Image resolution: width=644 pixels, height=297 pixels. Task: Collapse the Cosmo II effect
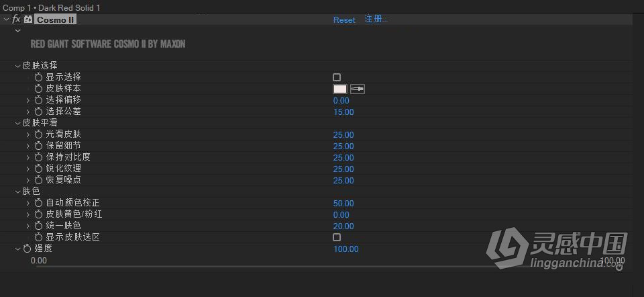pyautogui.click(x=6, y=19)
